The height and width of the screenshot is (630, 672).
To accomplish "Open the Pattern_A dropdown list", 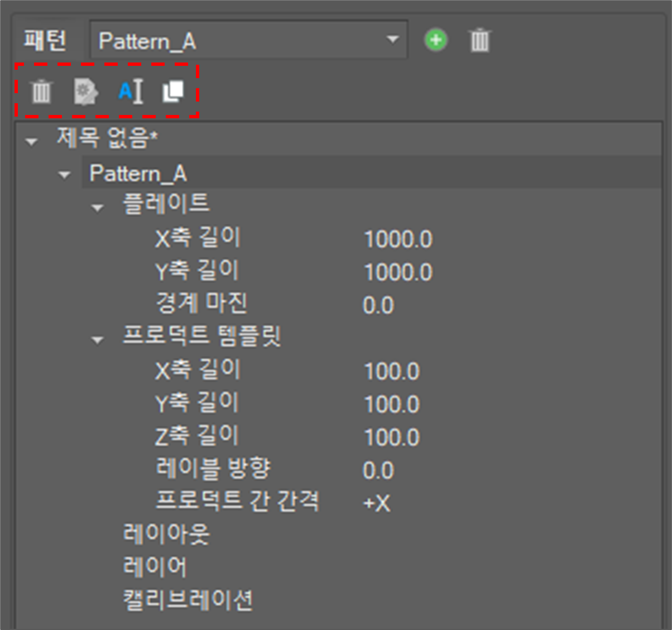I will 392,40.
